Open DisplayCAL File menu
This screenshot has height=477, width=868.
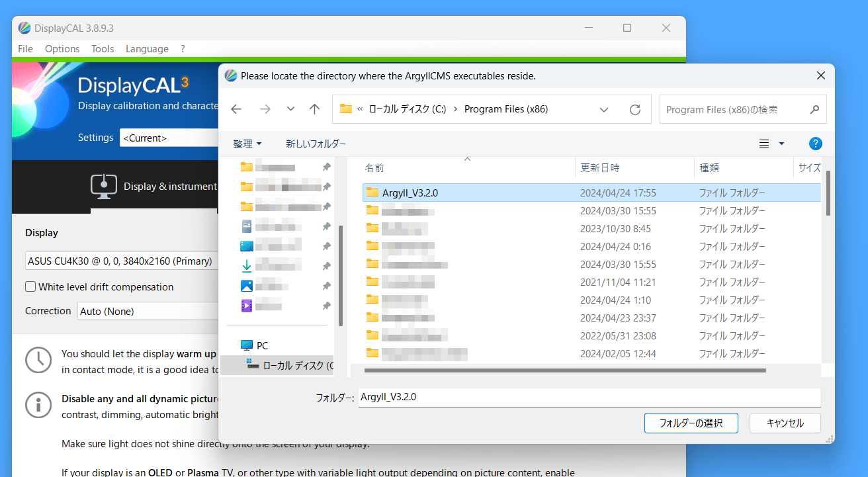(x=26, y=49)
